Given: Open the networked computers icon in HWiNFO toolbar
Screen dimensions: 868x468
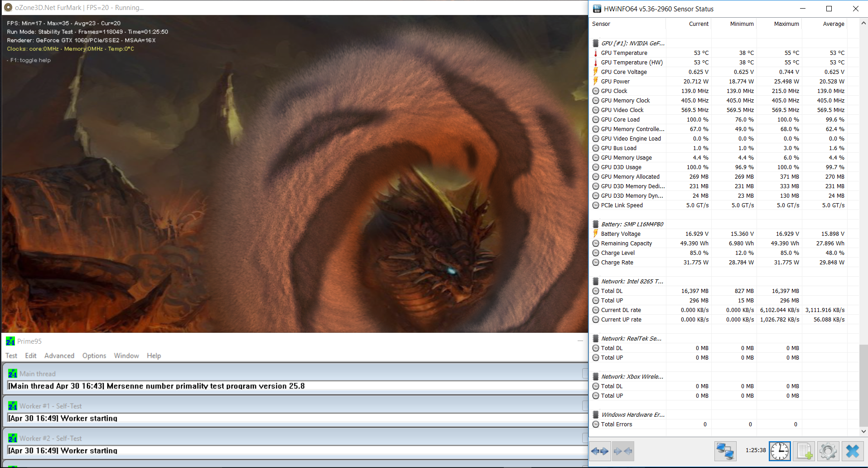Looking at the screenshot, I should point(725,451).
